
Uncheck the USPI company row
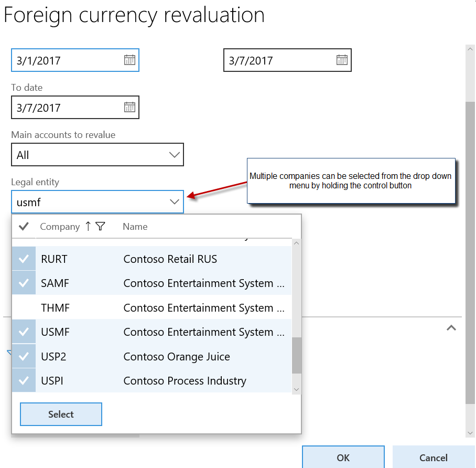(24, 380)
